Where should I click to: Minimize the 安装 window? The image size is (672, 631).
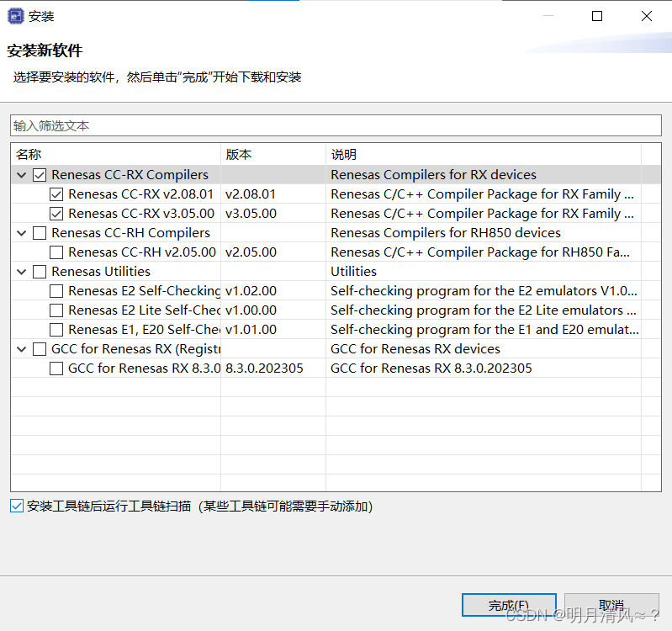(548, 16)
